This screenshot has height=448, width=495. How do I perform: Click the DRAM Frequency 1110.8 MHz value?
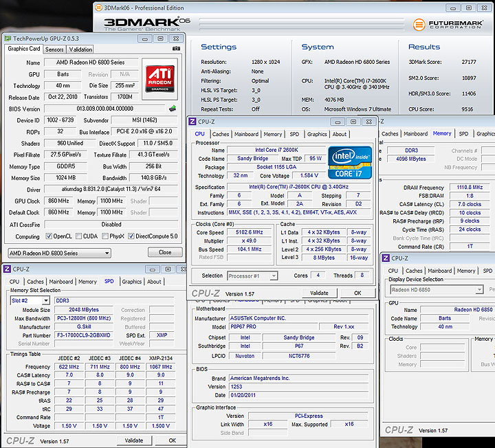point(470,187)
